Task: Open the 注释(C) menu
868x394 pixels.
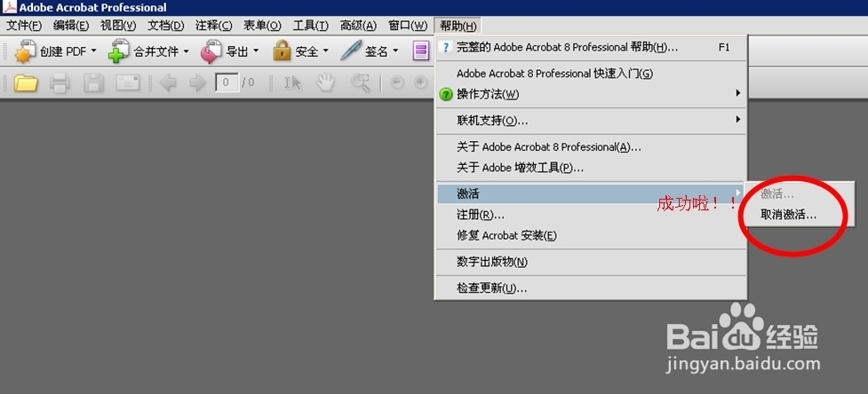Action: 214,26
